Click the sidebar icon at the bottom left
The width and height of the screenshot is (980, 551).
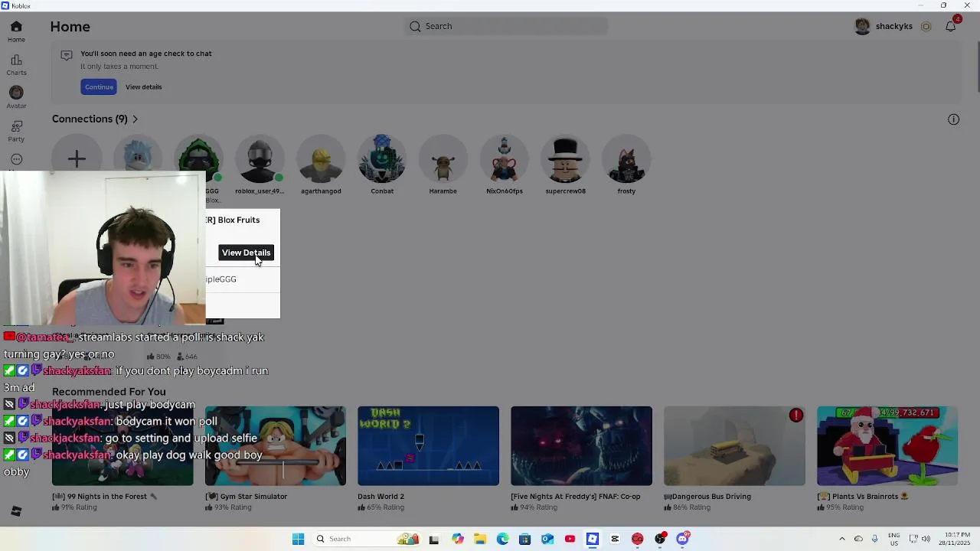coord(16,511)
